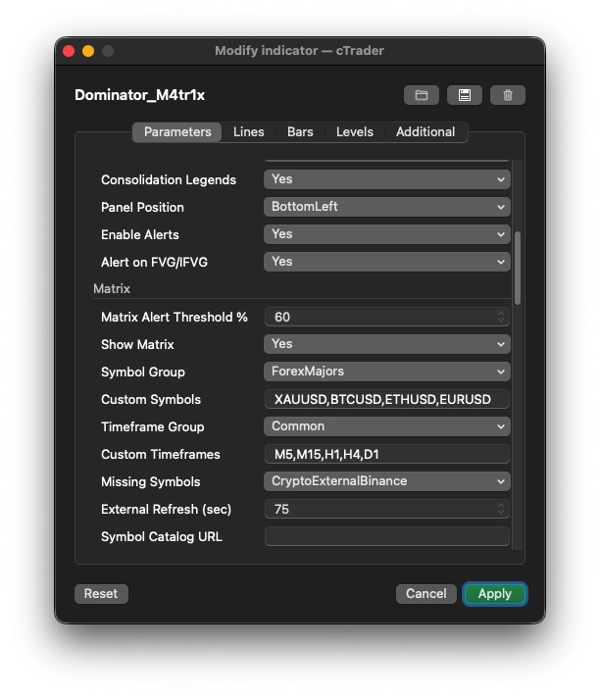Click the Dominator_M4tr1x indicator name

[x=140, y=95]
